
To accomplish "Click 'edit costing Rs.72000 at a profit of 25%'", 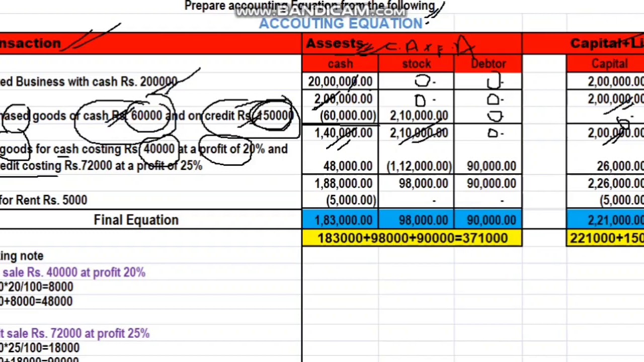I will coord(101,165).
